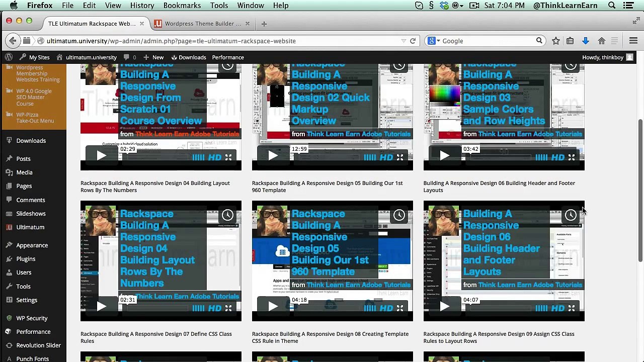Play the Design 04 Building Layout Rows video
Viewport: 644px width, 362px height.
click(101, 307)
